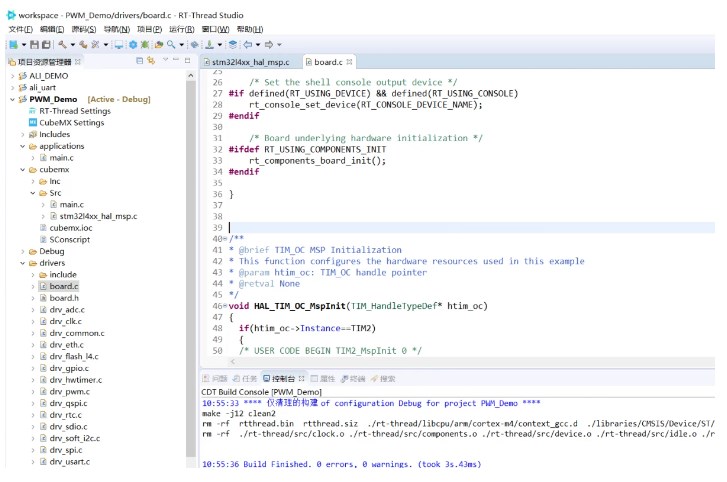The height and width of the screenshot is (482, 727).
Task: Click the hammer Build icon
Action: (x=62, y=45)
